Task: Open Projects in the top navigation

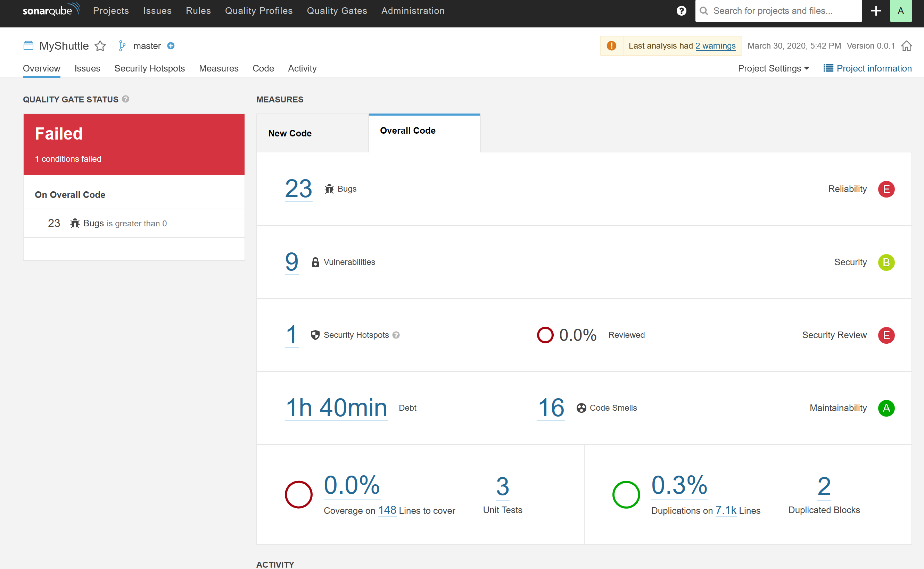Action: 111,11
